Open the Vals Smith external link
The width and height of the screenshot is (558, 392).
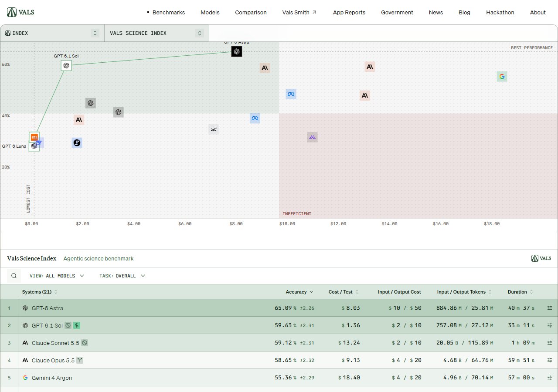point(299,12)
